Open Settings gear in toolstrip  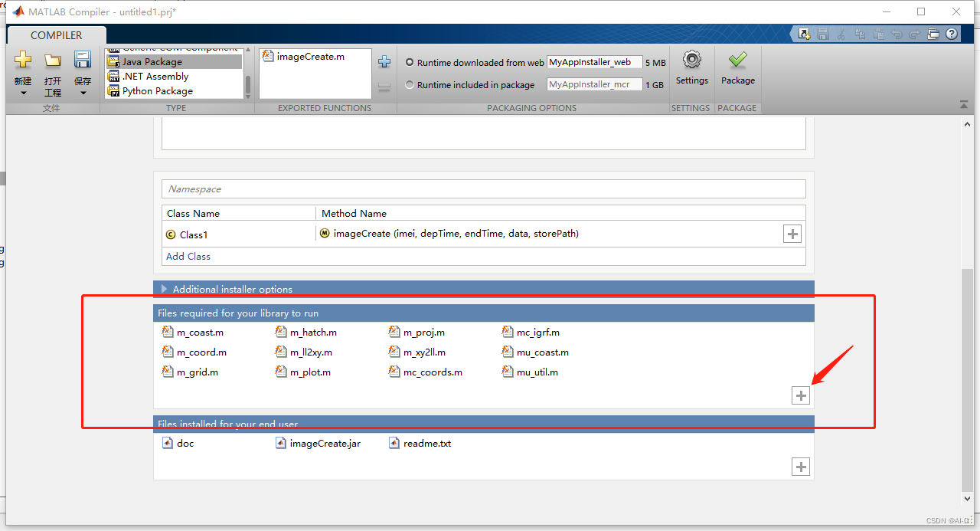[x=691, y=61]
